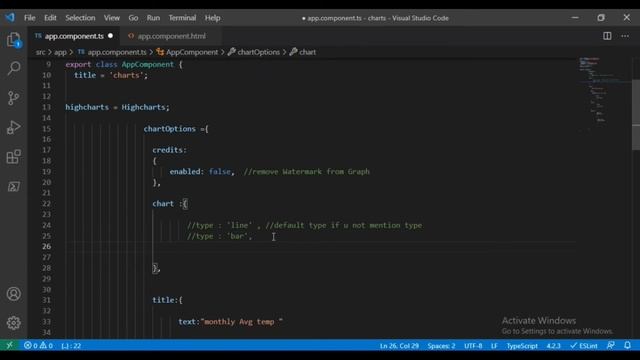Close the unsaved app.component.ts tab dot

110,36
